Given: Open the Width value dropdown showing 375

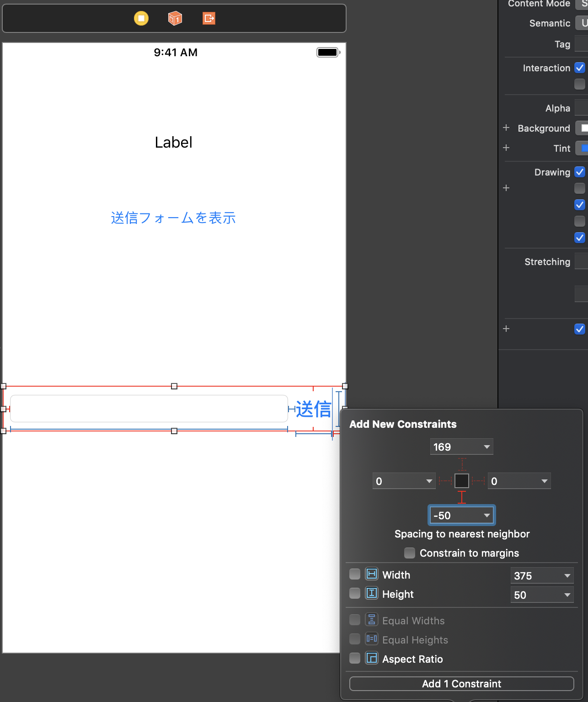Looking at the screenshot, I should point(566,575).
